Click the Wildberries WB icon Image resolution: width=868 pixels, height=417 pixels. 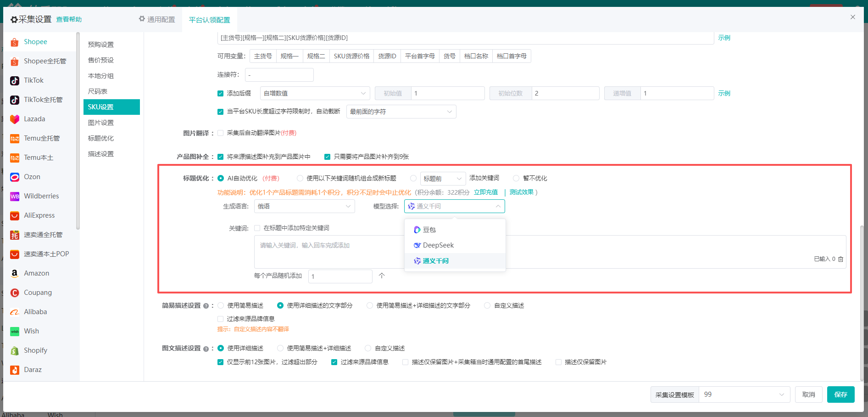(15, 196)
